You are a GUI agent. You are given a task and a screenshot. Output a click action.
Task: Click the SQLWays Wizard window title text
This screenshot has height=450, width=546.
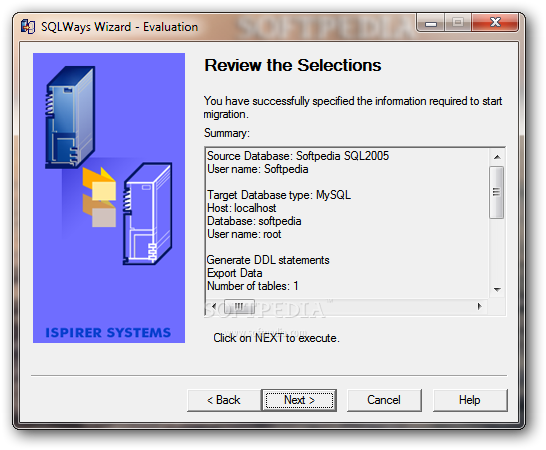pos(119,27)
